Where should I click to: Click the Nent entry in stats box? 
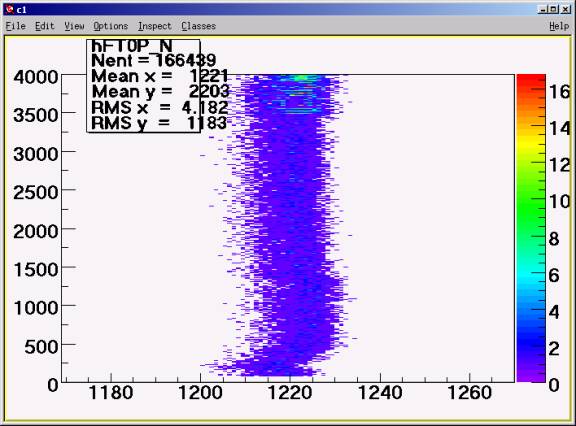154,60
